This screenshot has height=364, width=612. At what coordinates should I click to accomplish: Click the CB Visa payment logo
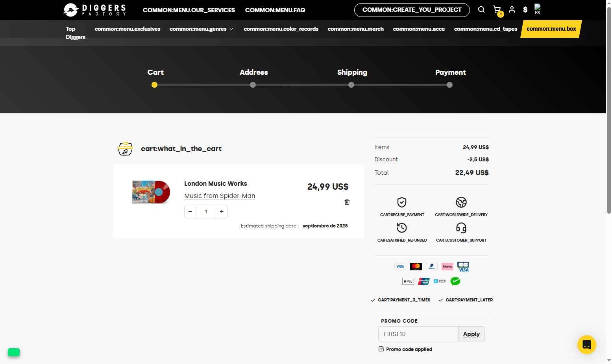pyautogui.click(x=463, y=266)
